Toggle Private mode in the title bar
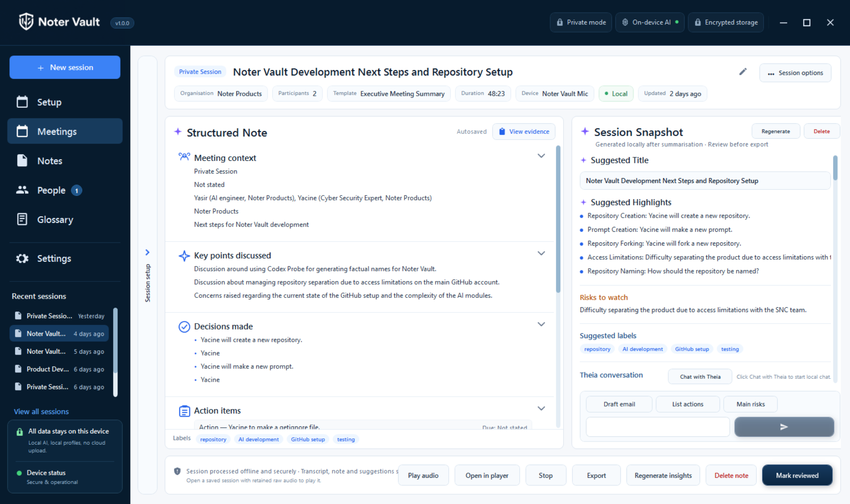The image size is (850, 504). coord(581,22)
